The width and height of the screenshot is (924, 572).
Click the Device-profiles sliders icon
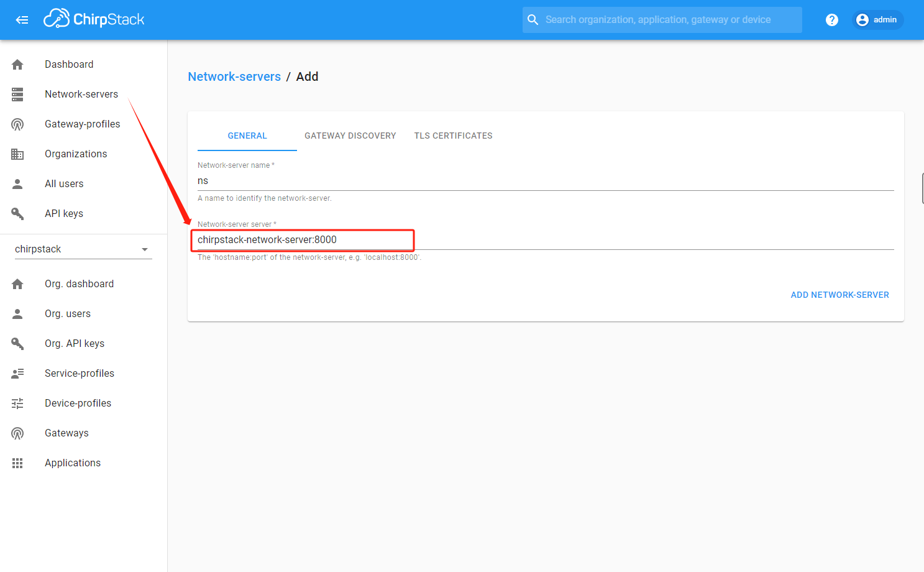tap(17, 404)
